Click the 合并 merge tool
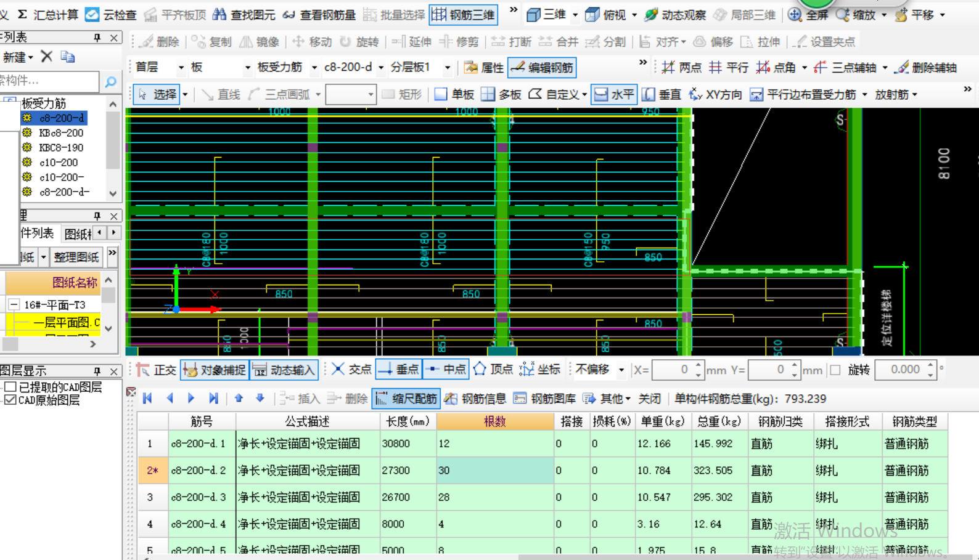979x560 pixels. (x=559, y=41)
